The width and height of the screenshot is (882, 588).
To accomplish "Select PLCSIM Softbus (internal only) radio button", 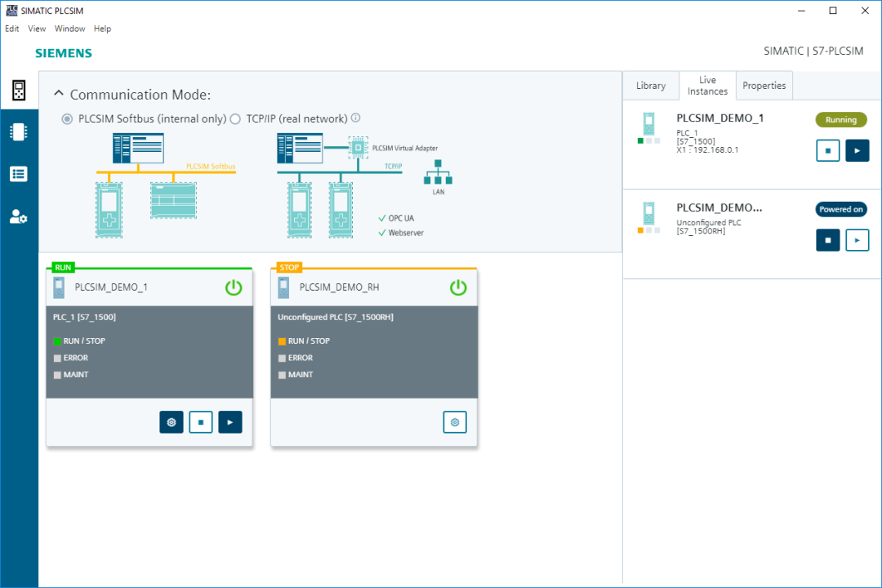I will point(68,119).
